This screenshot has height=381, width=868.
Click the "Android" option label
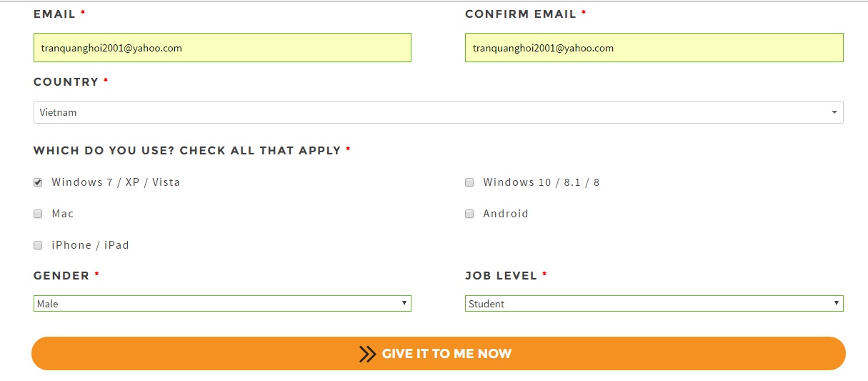pos(506,214)
